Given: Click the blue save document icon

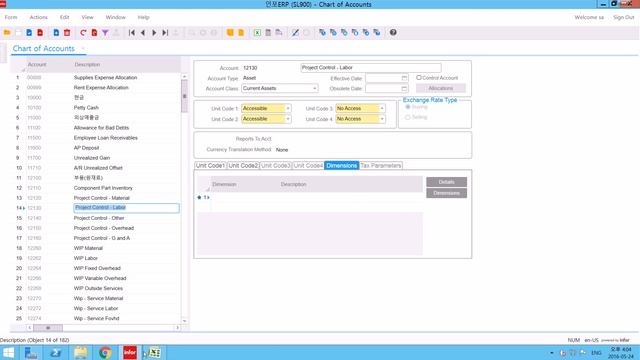Looking at the screenshot, I should [x=29, y=33].
